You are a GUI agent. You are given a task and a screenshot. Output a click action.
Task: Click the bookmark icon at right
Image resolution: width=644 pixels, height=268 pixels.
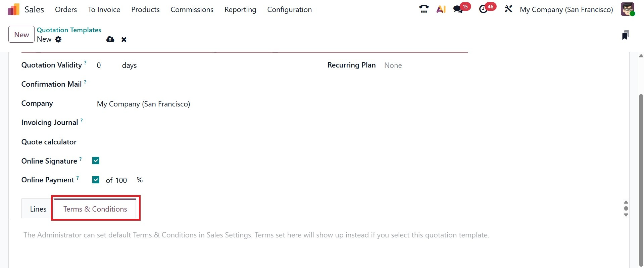point(625,35)
